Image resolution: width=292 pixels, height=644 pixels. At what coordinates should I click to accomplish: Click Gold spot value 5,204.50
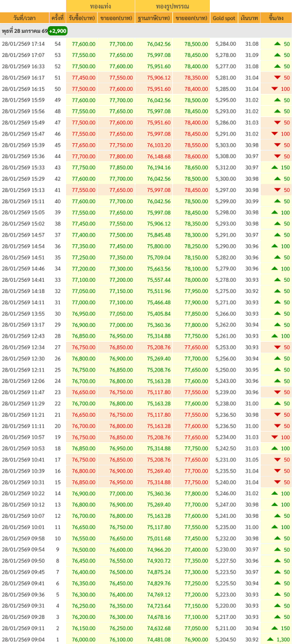tap(225, 639)
